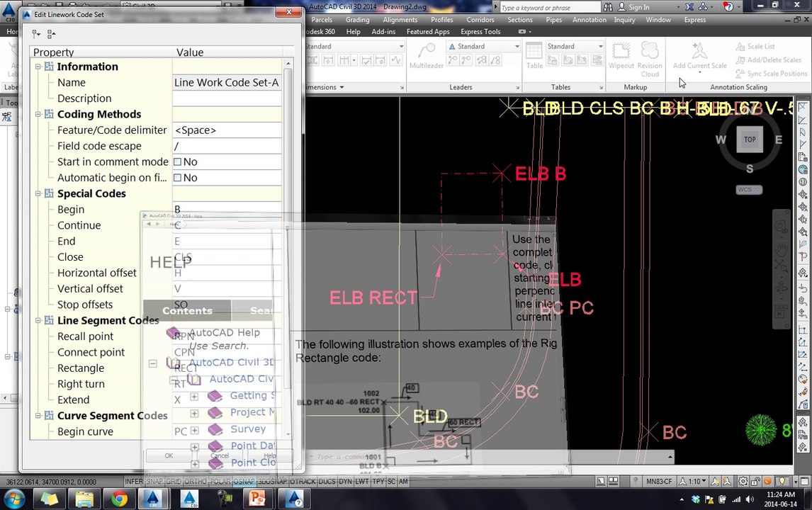Click the help question mark icon
The image size is (812, 510).
coord(728,7)
